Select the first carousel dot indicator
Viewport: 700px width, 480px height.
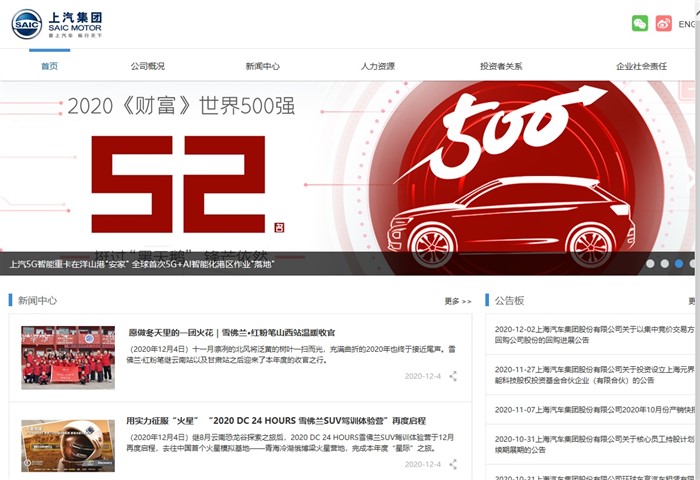pyautogui.click(x=650, y=264)
